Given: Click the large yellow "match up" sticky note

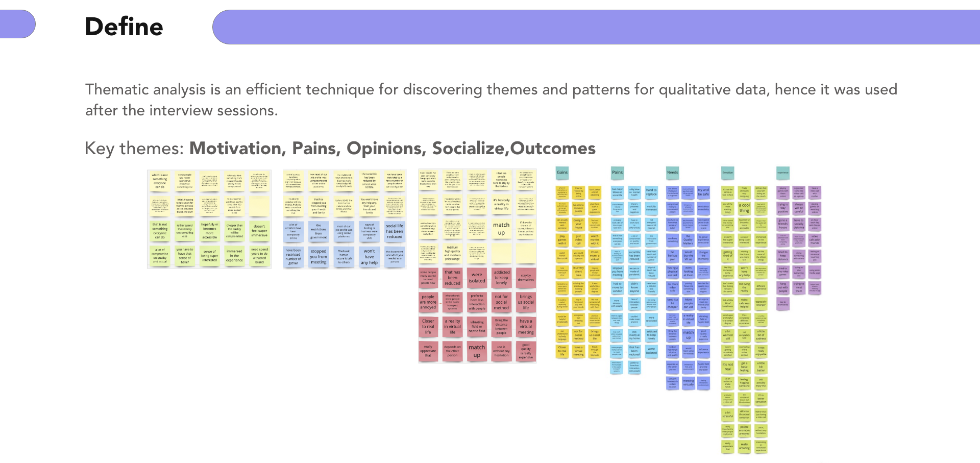Looking at the screenshot, I should click(501, 229).
